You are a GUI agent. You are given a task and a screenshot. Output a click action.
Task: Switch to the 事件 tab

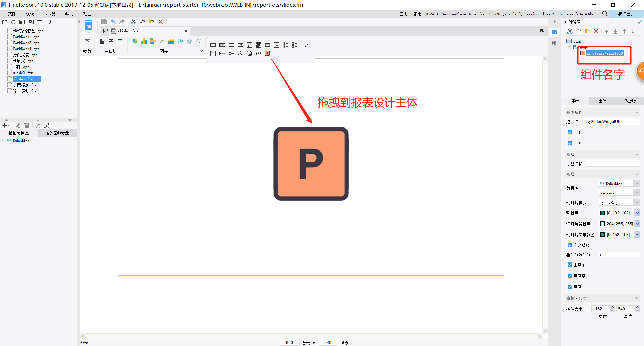pyautogui.click(x=603, y=101)
